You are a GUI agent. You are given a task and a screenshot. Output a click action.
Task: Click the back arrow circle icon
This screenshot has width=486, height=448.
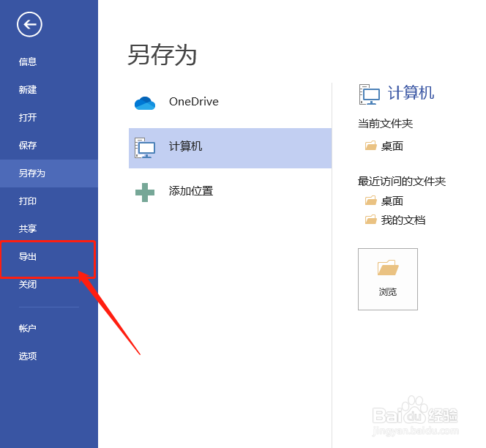[29, 24]
